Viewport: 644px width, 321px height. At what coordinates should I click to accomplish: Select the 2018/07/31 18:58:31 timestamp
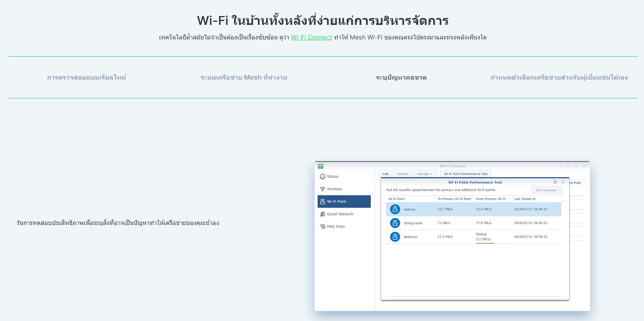pyautogui.click(x=531, y=237)
